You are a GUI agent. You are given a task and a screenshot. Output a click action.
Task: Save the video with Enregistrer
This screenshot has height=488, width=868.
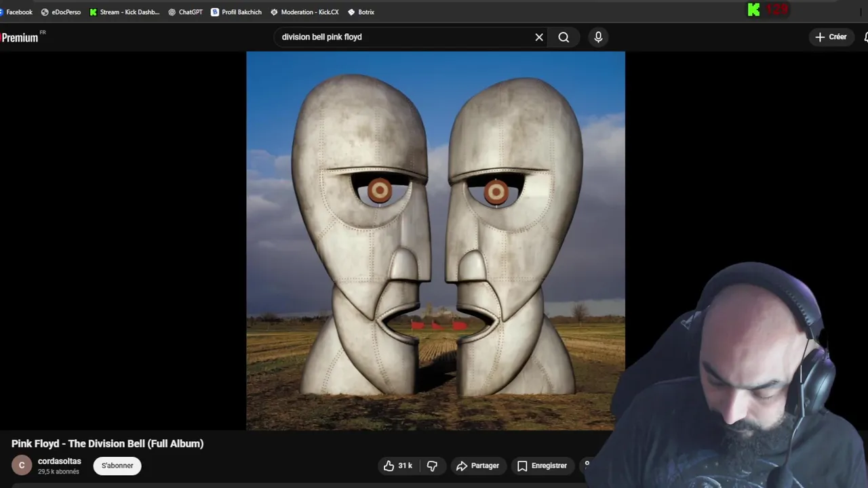coord(542,466)
